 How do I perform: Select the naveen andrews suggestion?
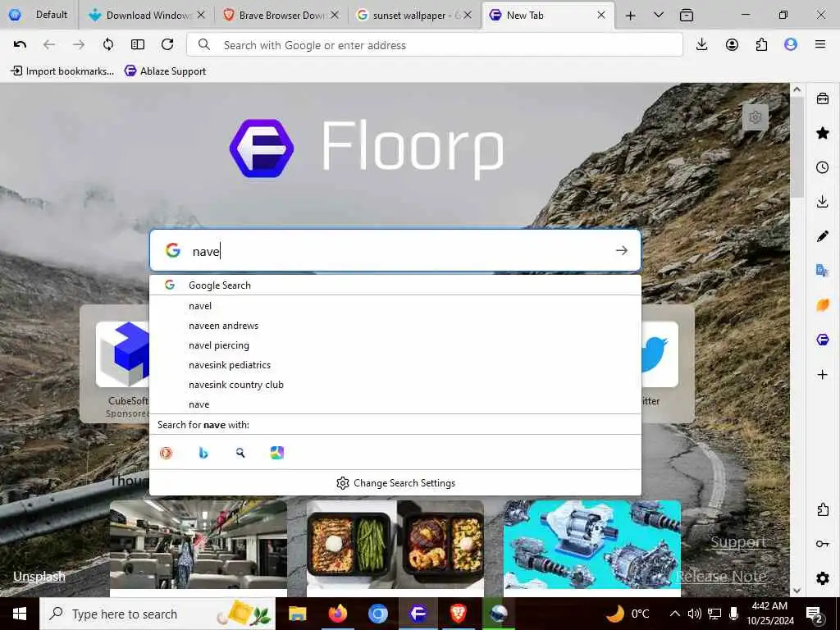click(395, 326)
